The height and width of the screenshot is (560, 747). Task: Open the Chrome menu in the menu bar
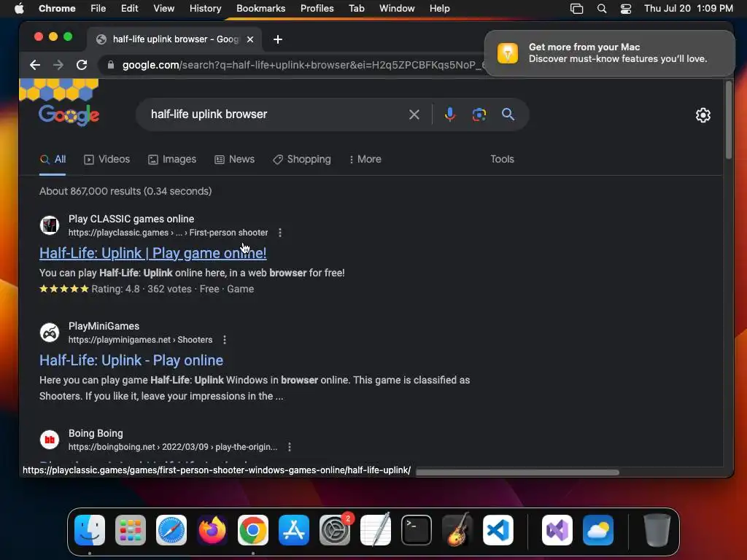(57, 8)
